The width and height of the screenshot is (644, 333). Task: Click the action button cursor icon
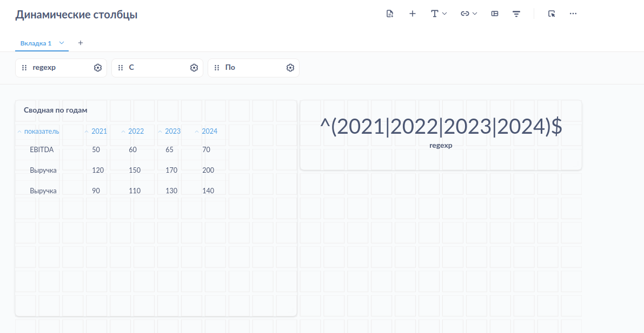552,14
